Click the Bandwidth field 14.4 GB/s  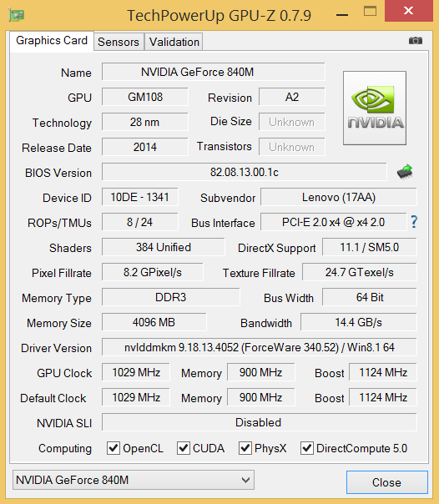pyautogui.click(x=359, y=322)
